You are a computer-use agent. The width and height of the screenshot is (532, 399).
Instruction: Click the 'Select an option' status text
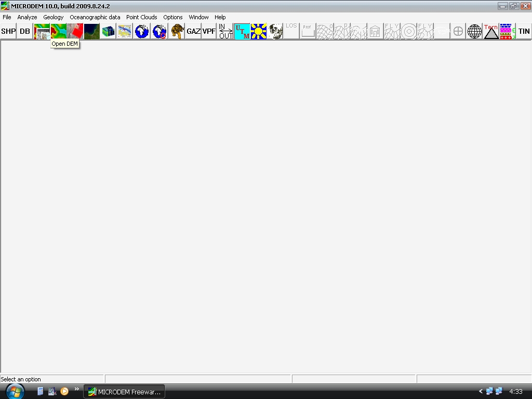coord(21,379)
